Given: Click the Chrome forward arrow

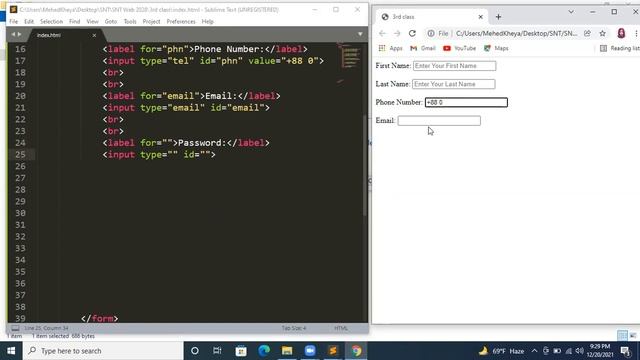Looking at the screenshot, I should pyautogui.click(x=397, y=33).
